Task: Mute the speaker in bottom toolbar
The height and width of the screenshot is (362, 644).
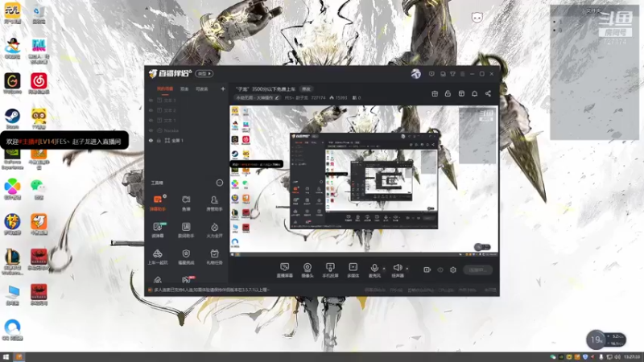Action: 397,270
